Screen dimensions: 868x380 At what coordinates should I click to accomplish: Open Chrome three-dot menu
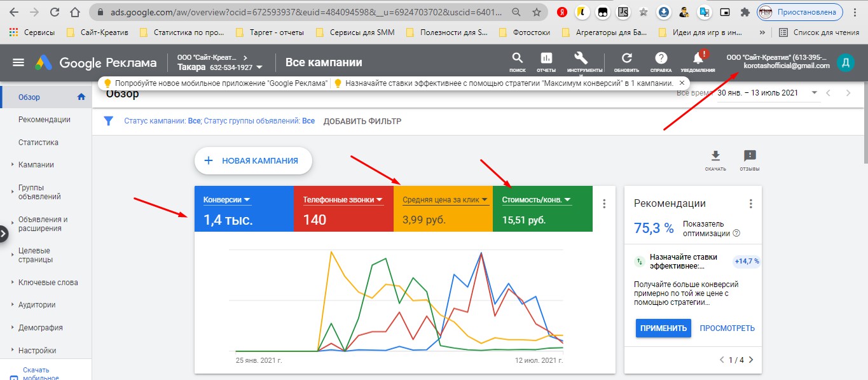tap(856, 11)
